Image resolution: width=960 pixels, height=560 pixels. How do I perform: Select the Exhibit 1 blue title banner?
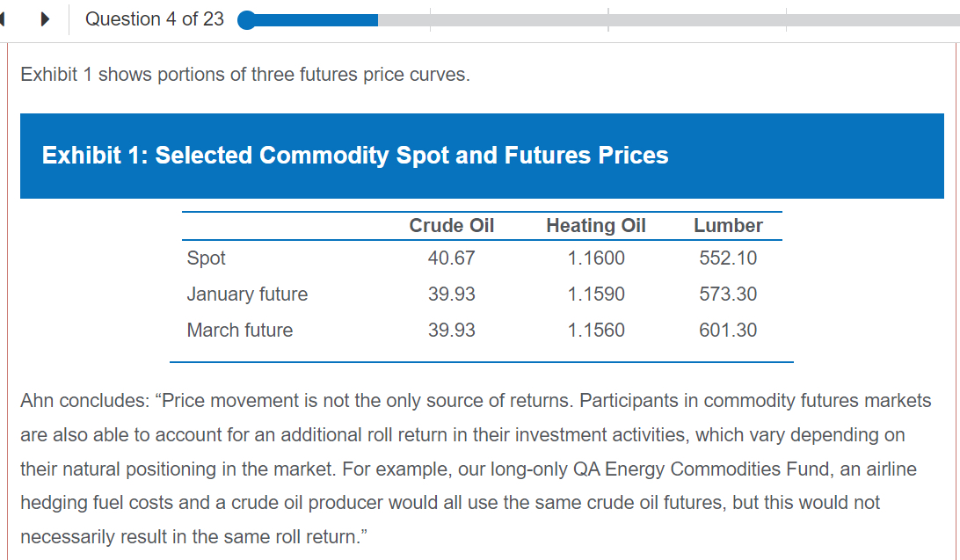coord(482,156)
